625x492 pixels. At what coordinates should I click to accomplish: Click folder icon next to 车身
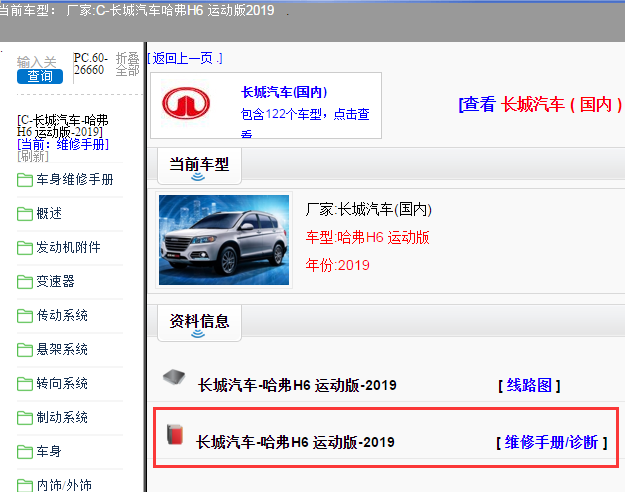pos(25,452)
